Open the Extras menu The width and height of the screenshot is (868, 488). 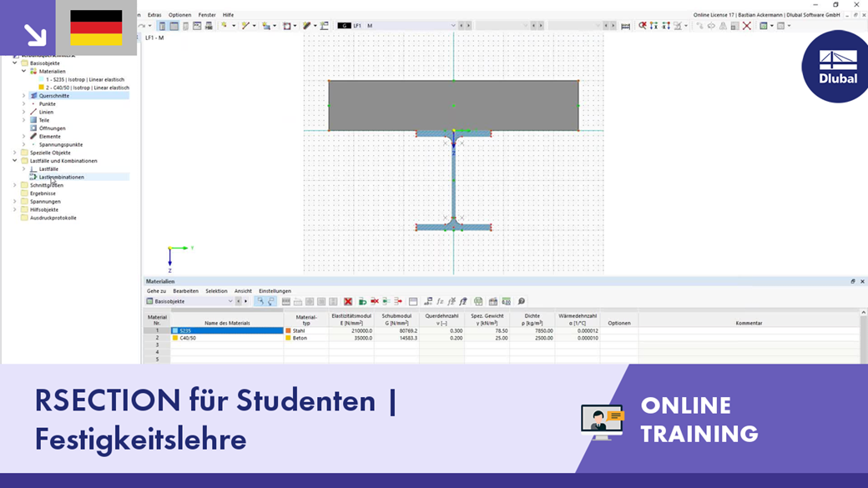click(x=154, y=15)
